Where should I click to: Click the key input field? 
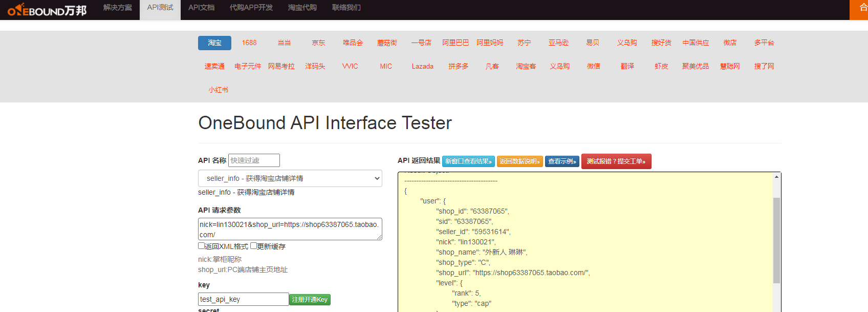click(x=244, y=299)
